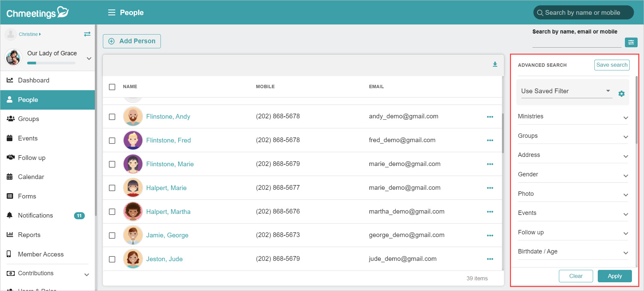Open more options for Jeston, Jude

pos(490,259)
